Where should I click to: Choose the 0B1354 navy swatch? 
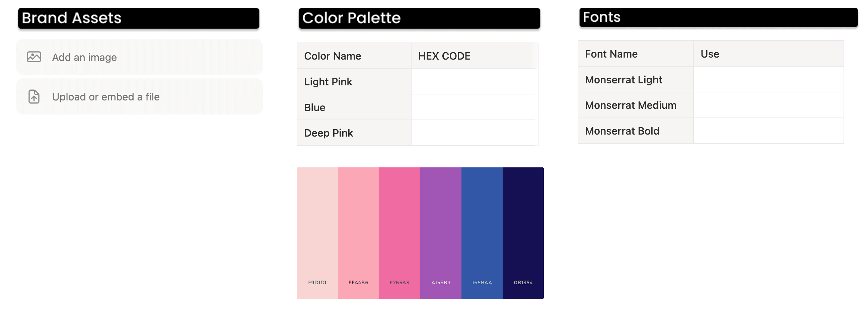click(523, 232)
